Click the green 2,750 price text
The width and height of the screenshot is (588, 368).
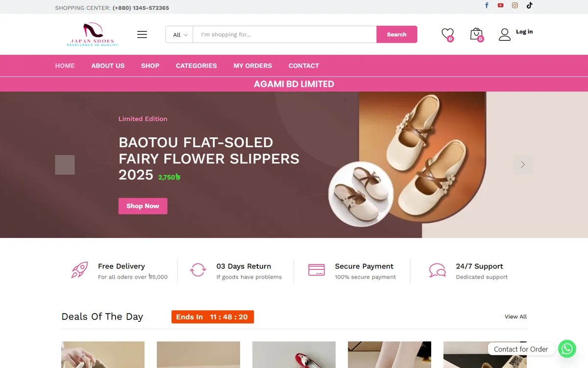[x=169, y=177]
